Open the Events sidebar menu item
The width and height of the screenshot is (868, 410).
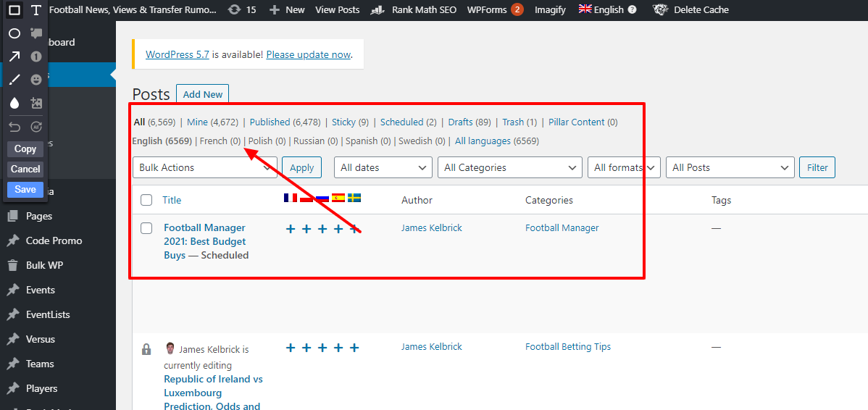(41, 290)
